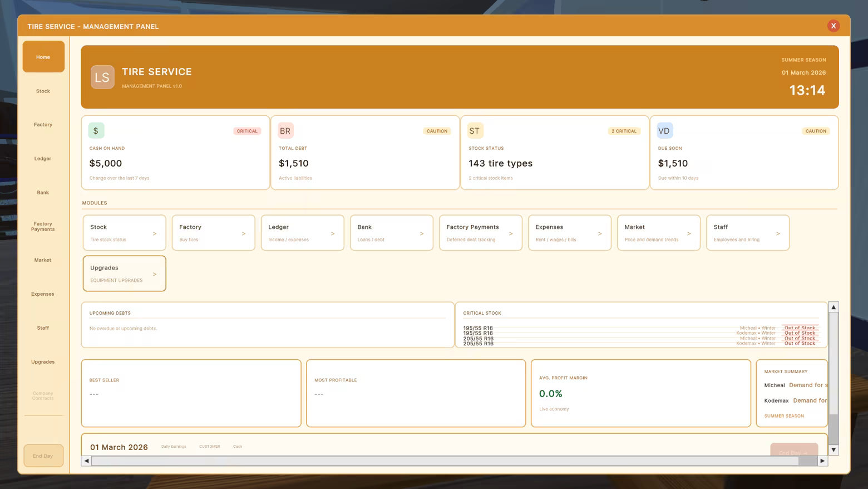Click the vertical scrollbar down arrow

click(x=834, y=449)
